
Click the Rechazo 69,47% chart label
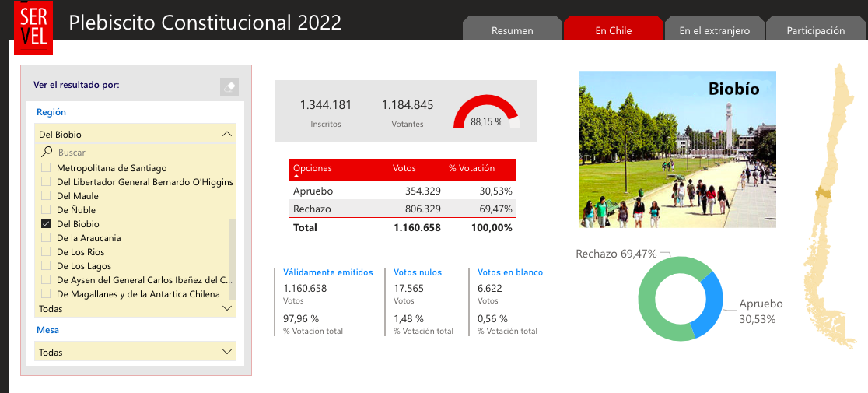coord(616,254)
